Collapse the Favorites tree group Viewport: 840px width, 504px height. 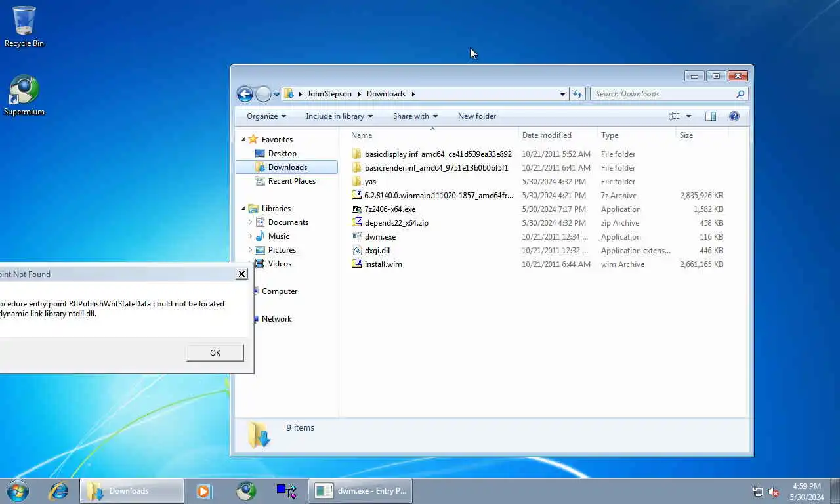coord(243,139)
